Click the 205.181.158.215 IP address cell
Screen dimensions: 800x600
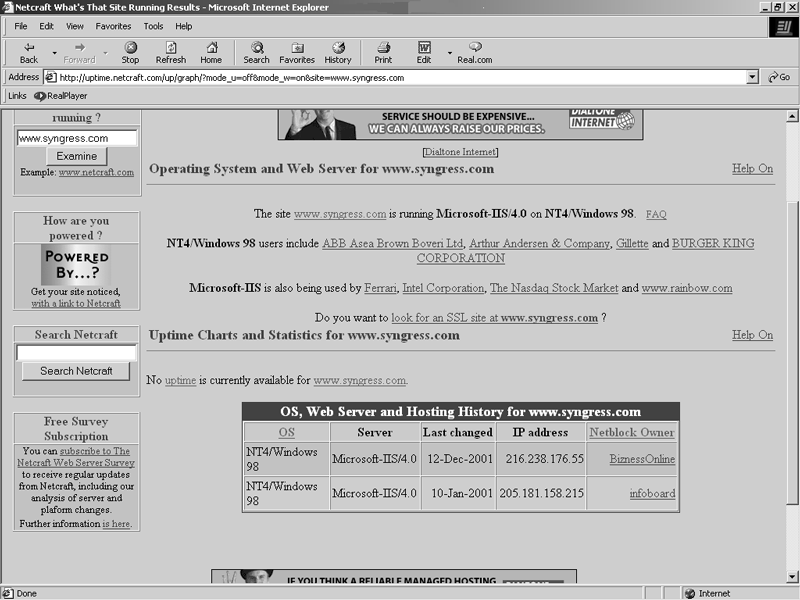(541, 493)
